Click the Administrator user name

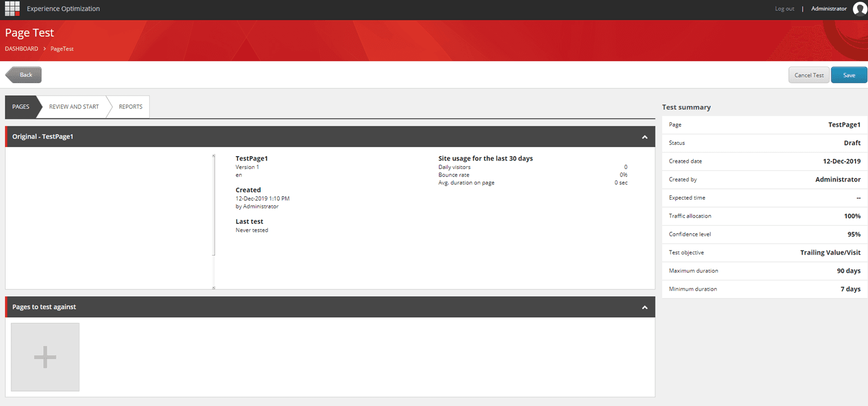(x=829, y=8)
